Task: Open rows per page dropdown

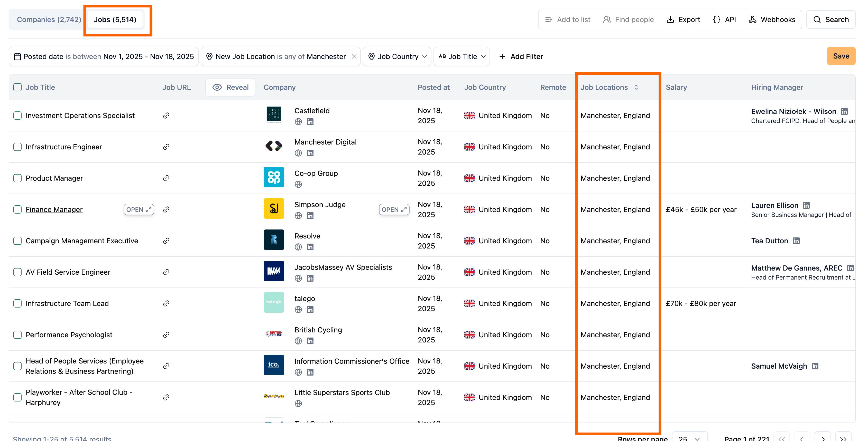Action: (x=689, y=438)
